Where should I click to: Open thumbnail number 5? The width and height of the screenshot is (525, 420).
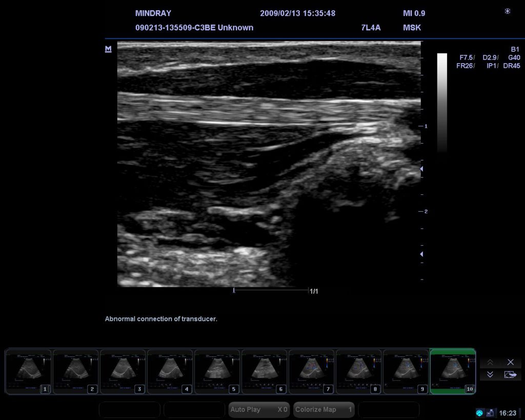[217, 372]
